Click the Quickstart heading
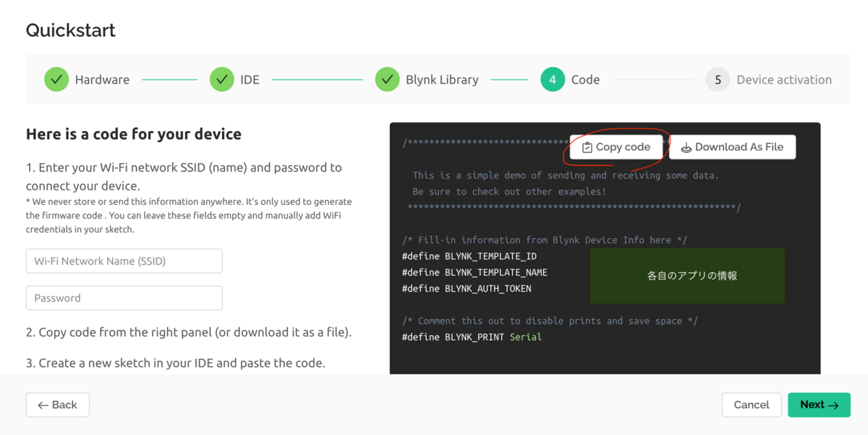This screenshot has width=868, height=435. click(71, 30)
